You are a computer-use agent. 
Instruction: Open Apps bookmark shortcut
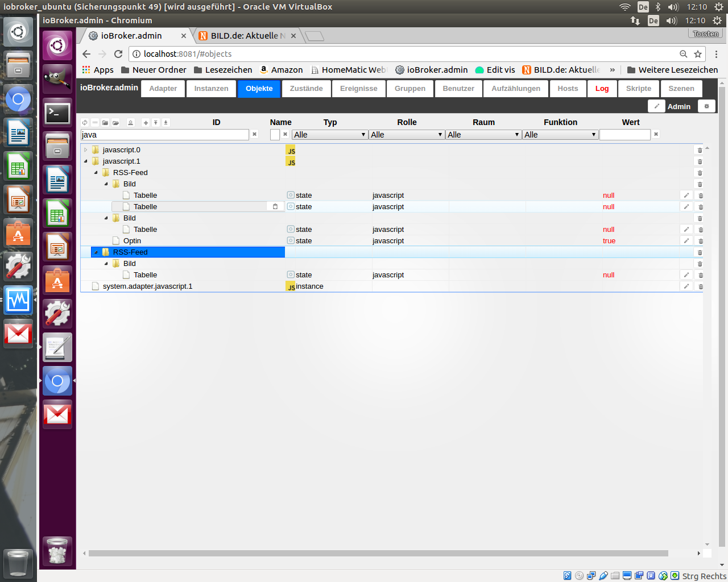pos(98,70)
